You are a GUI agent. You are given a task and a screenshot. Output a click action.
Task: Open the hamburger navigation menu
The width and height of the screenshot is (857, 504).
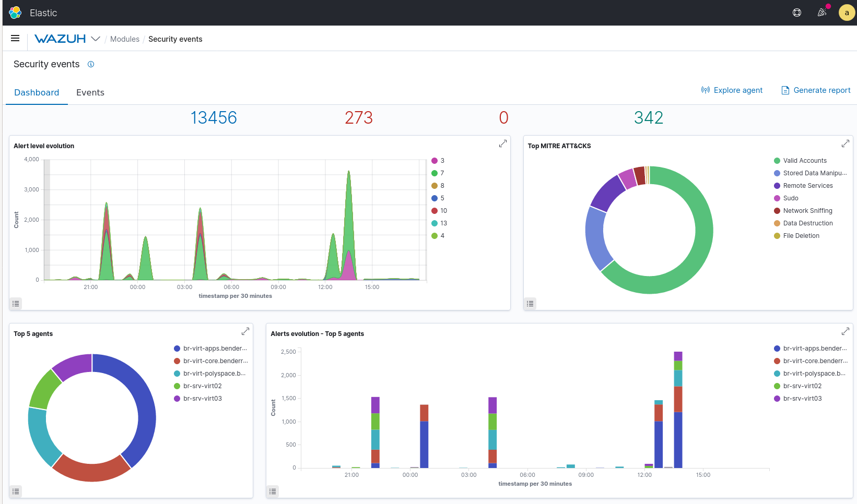[x=15, y=39]
